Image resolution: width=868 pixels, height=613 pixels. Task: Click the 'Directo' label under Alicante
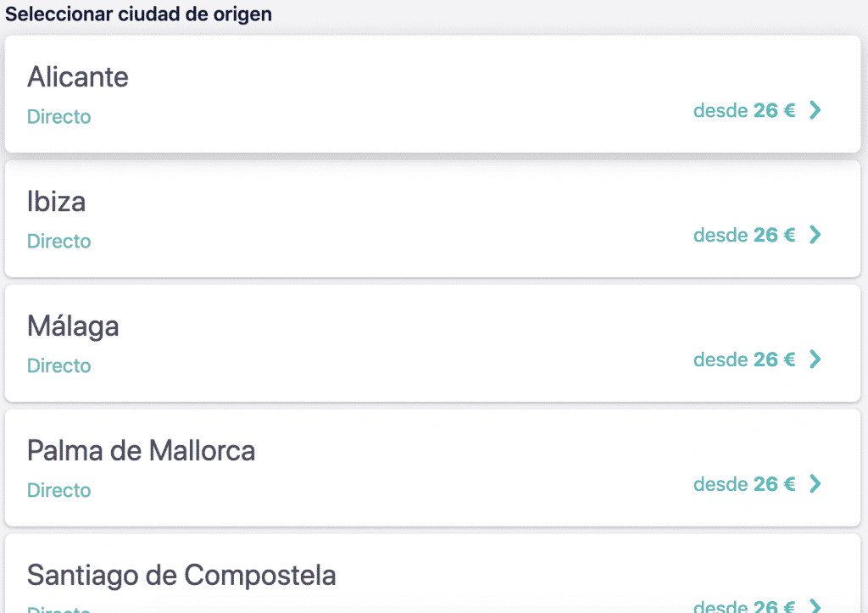[58, 117]
